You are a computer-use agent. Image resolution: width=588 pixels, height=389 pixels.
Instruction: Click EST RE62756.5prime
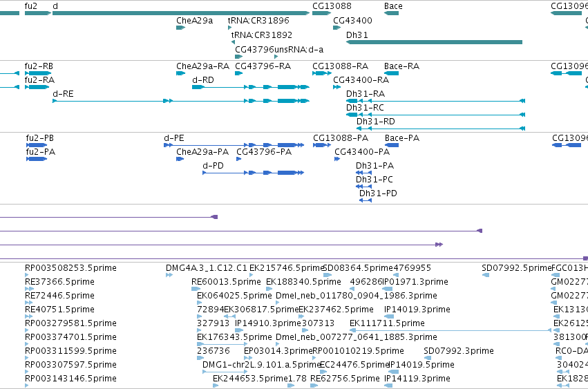click(345, 379)
